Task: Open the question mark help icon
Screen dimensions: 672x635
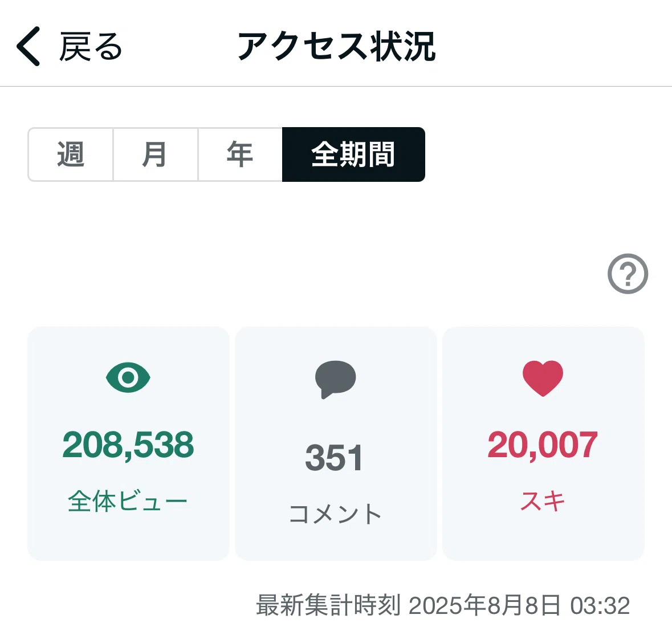Action: coord(628,274)
